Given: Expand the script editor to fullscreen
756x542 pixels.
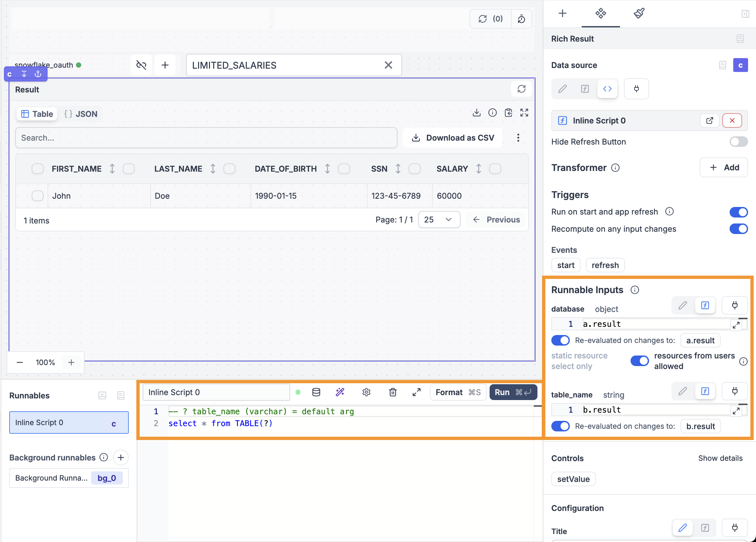Looking at the screenshot, I should (416, 392).
